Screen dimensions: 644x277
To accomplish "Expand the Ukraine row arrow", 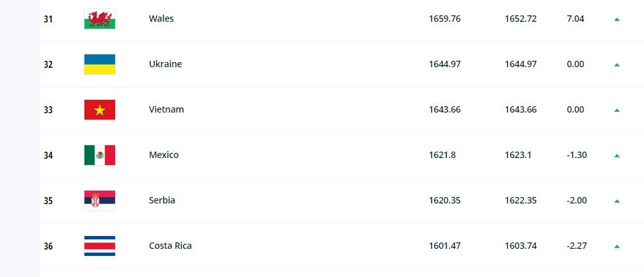I will click(x=617, y=65).
